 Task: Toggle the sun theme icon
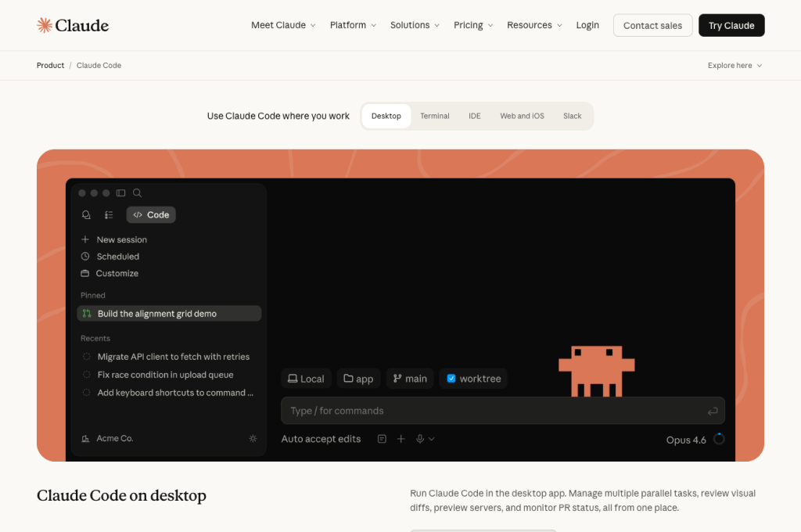coord(253,438)
